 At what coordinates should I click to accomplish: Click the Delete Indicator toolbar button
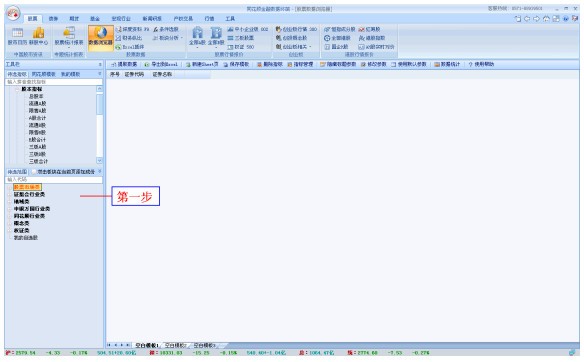[x=270, y=64]
